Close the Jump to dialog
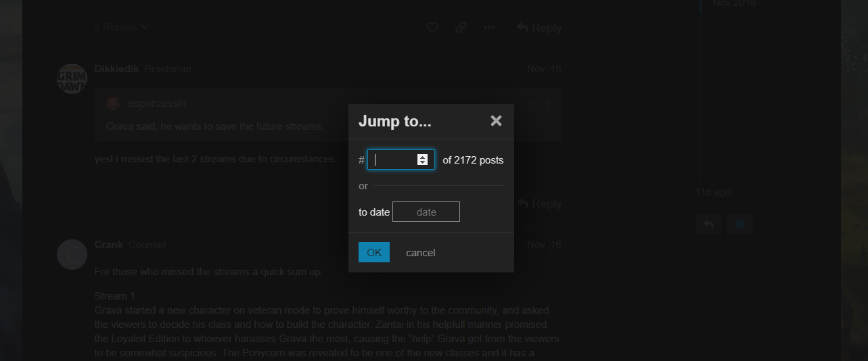868x361 pixels. tap(496, 120)
